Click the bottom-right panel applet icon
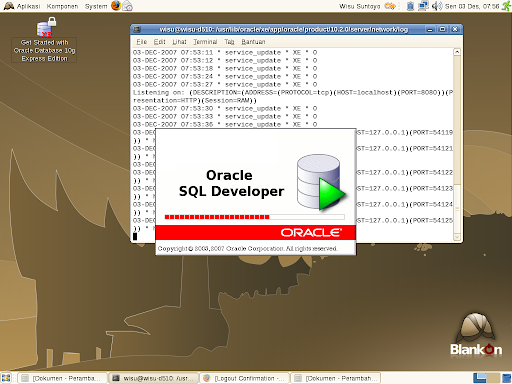Viewport: 512px width, 384px height. tap(507, 378)
